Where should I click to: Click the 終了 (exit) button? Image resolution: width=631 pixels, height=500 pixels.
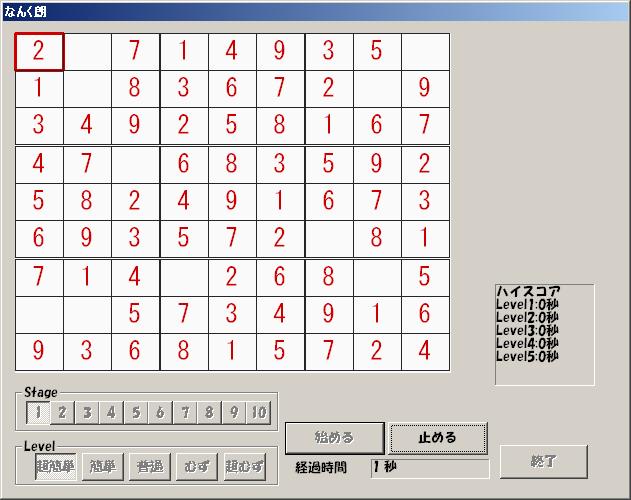tap(543, 462)
